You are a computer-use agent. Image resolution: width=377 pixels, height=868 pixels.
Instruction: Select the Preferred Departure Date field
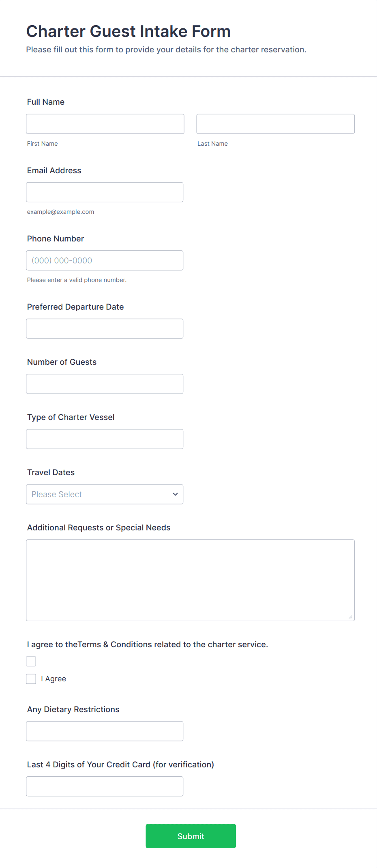[105, 329]
